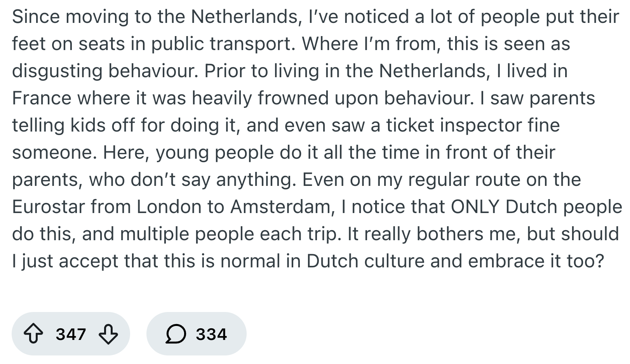Click the comment speech bubble icon
The height and width of the screenshot is (364, 630).
pos(176,334)
